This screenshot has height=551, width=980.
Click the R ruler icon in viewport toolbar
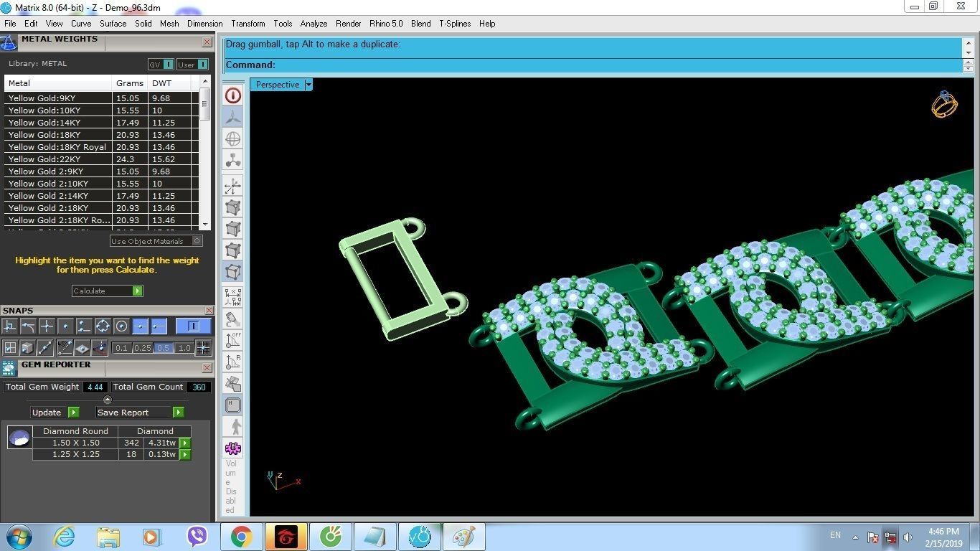coord(233,362)
